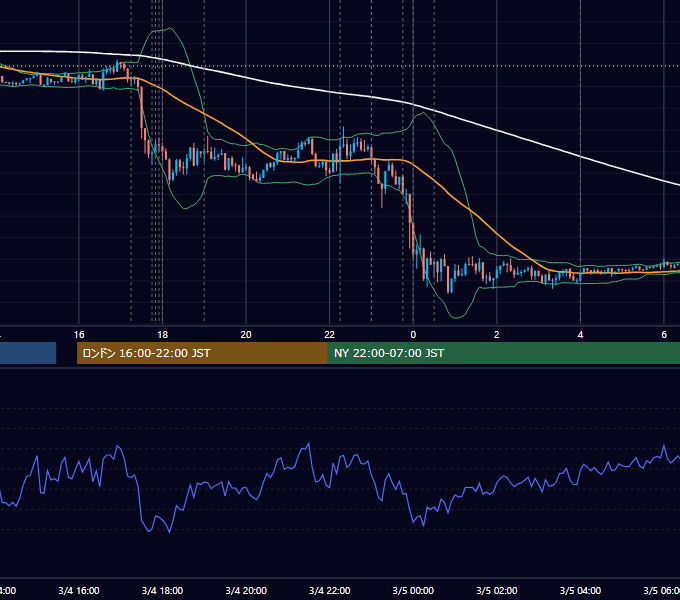Click the "4" hour label on price chart axis

[x=580, y=335]
